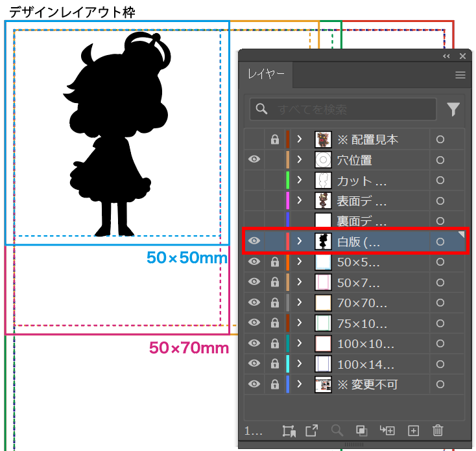Collapse the panel with double-arrow icon
This screenshot has width=476, height=451.
click(446, 56)
